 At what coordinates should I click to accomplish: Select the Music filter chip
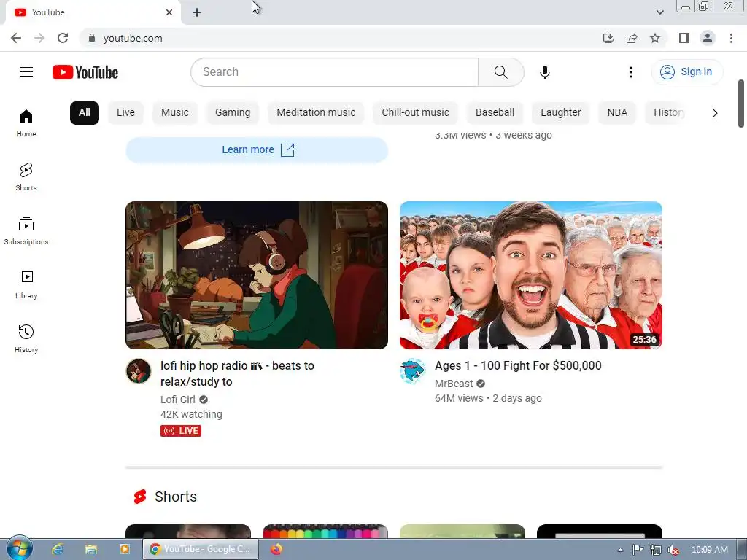175,113
